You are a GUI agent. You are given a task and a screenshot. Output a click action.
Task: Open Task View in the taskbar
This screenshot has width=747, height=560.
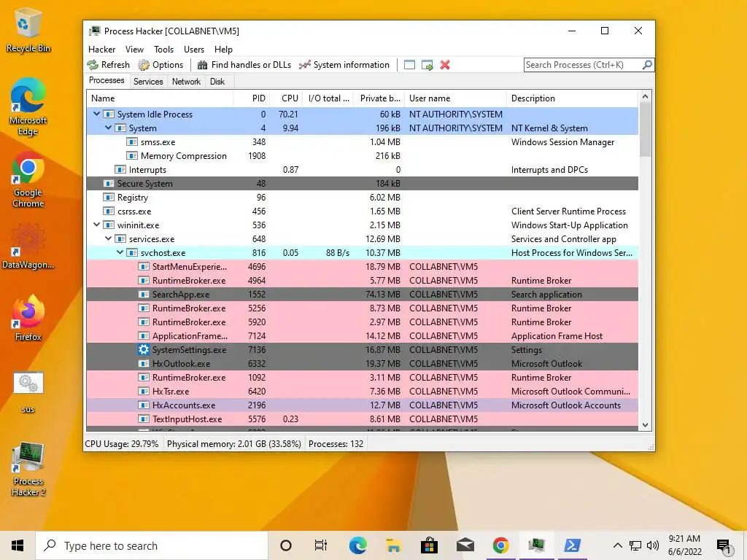click(321, 545)
